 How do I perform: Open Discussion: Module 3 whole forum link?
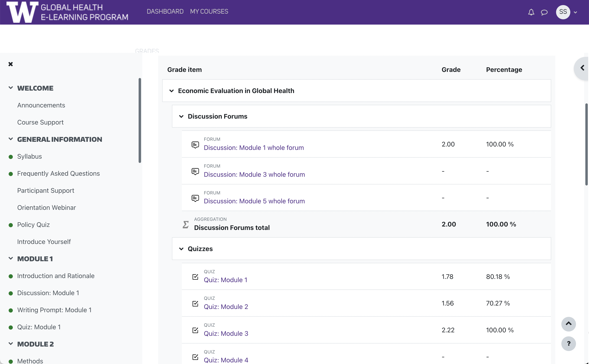click(254, 174)
